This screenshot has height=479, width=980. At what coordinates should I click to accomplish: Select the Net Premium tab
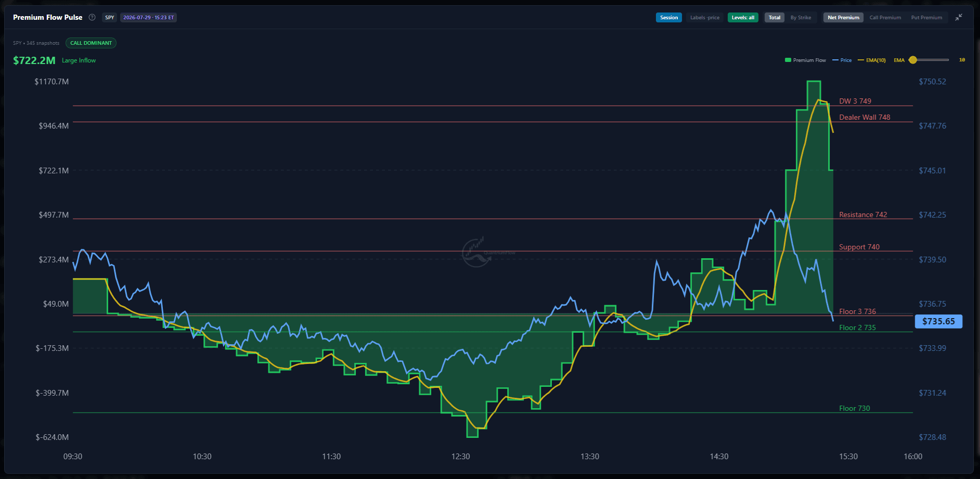coord(843,18)
